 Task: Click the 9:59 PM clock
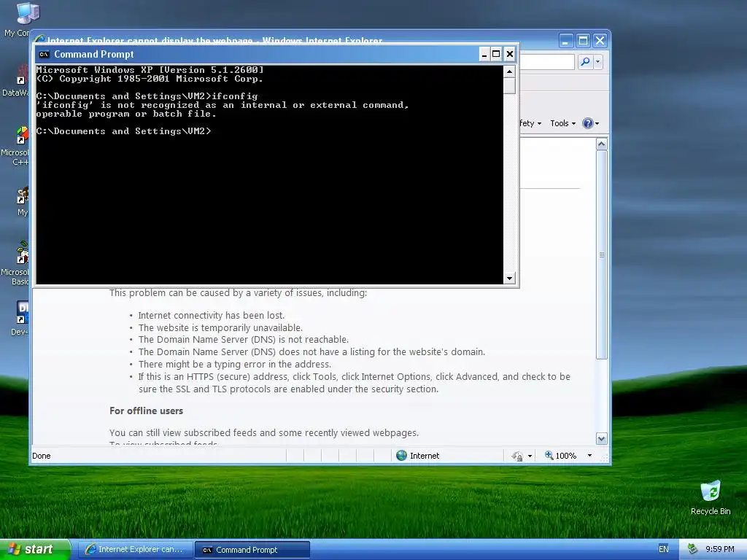[720, 549]
